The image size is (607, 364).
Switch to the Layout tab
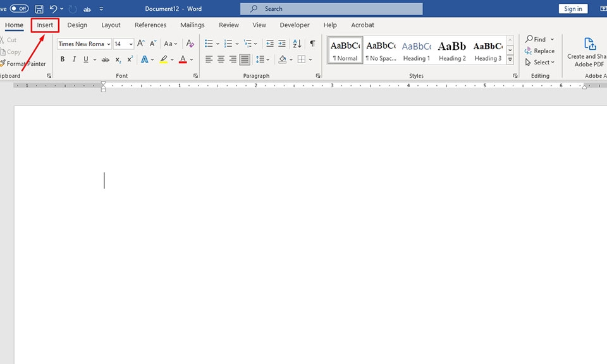click(x=111, y=25)
